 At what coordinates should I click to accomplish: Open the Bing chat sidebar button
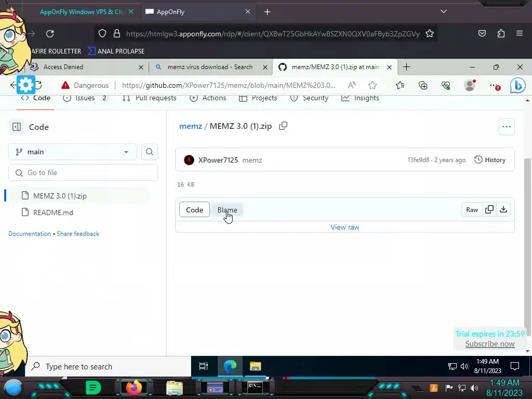(x=517, y=85)
